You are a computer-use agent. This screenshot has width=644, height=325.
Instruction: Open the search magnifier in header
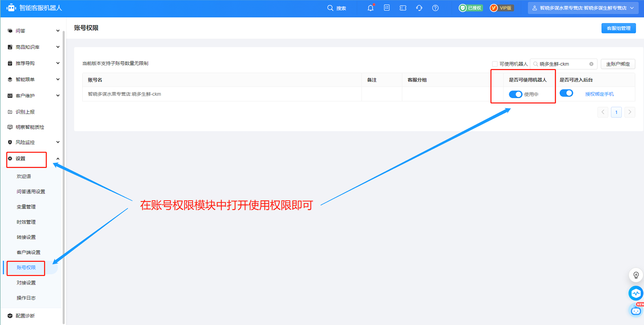click(330, 8)
